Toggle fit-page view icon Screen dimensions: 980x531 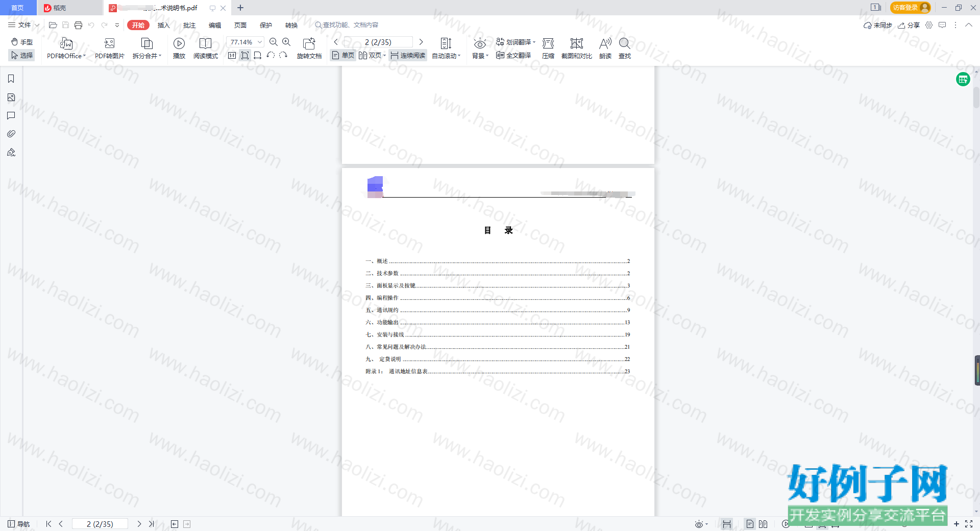click(245, 55)
